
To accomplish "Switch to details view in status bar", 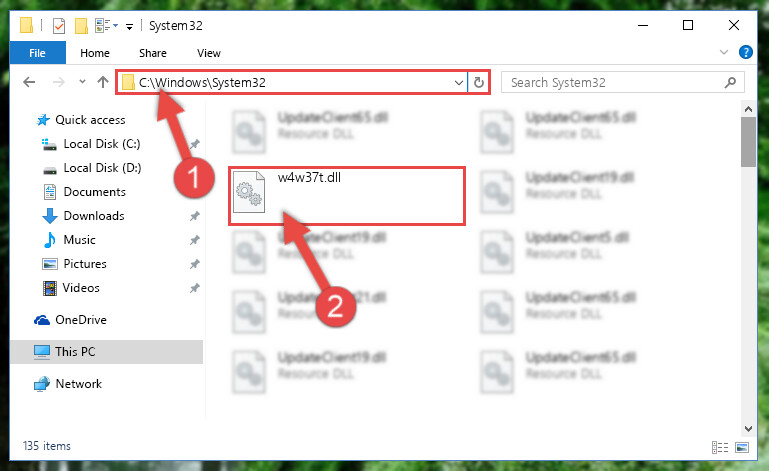I will pos(720,447).
